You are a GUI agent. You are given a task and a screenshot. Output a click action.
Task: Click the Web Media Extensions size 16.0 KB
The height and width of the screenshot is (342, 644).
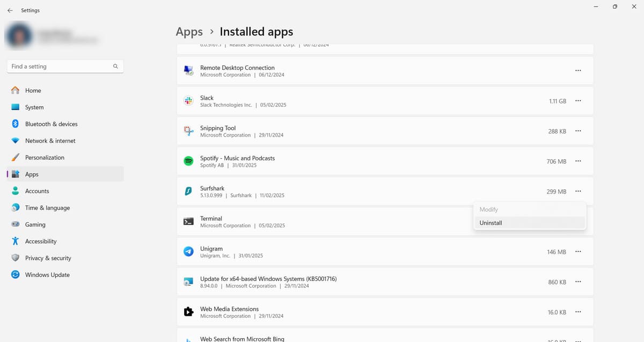(x=557, y=311)
